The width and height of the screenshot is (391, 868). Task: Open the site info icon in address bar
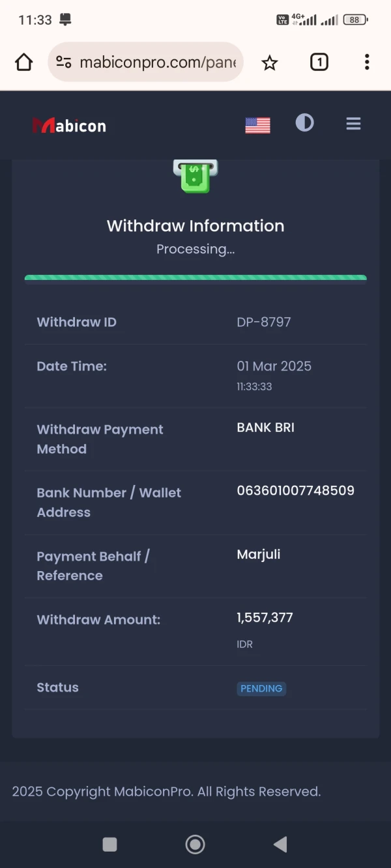coord(64,63)
